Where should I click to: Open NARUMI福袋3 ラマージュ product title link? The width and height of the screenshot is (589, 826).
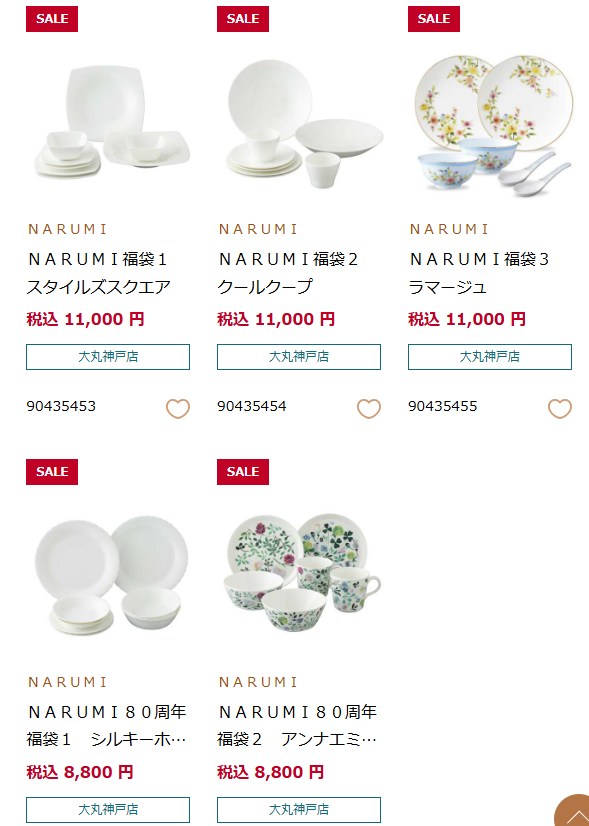pyautogui.click(x=479, y=273)
